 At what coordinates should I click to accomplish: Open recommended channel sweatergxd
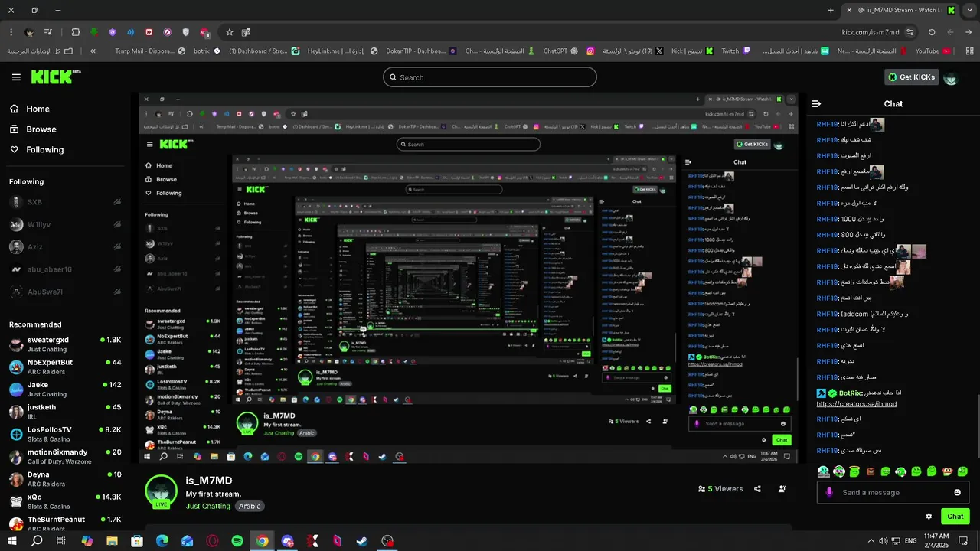click(x=65, y=344)
